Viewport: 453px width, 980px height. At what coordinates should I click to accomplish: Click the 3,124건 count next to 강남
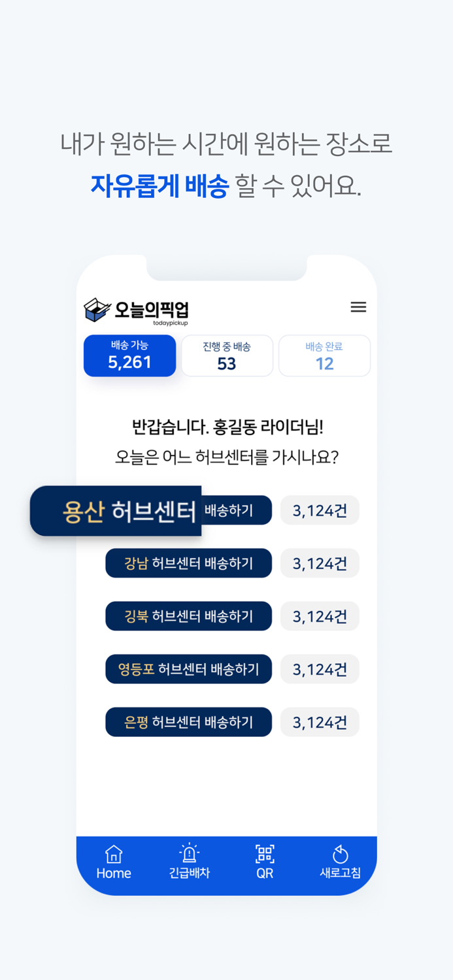[320, 563]
